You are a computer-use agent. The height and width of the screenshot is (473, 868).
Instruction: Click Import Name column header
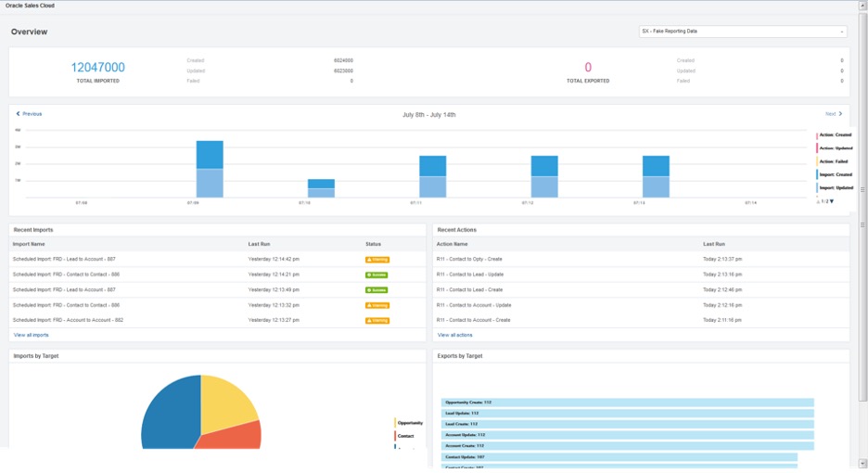click(x=29, y=244)
